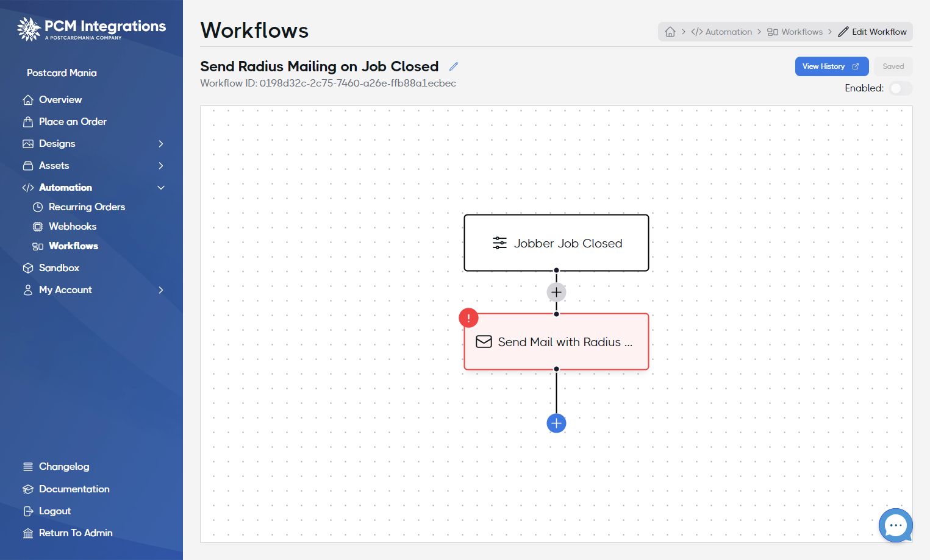Click the Saved button
The image size is (930, 560).
(x=893, y=66)
